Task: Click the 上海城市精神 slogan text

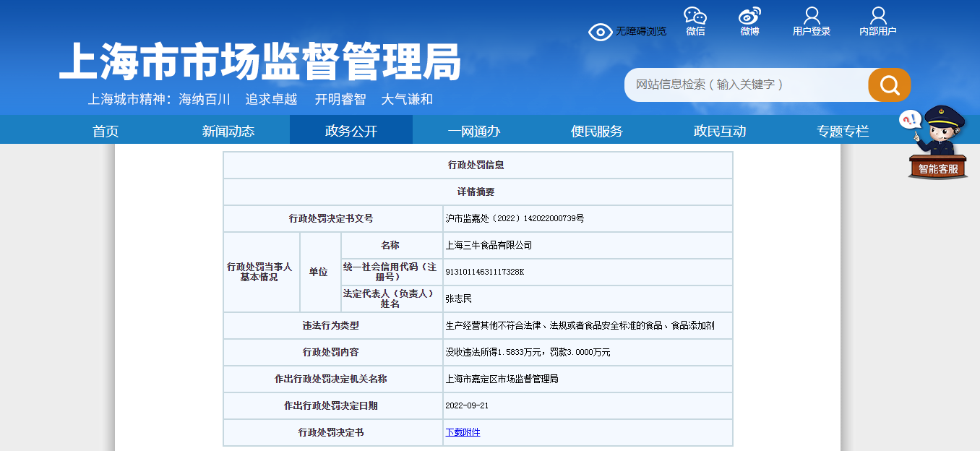Action: (x=260, y=100)
